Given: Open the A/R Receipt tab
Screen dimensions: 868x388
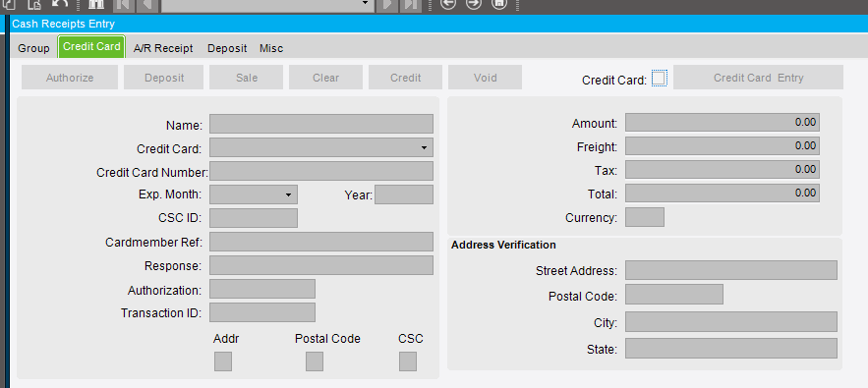Looking at the screenshot, I should (x=163, y=48).
